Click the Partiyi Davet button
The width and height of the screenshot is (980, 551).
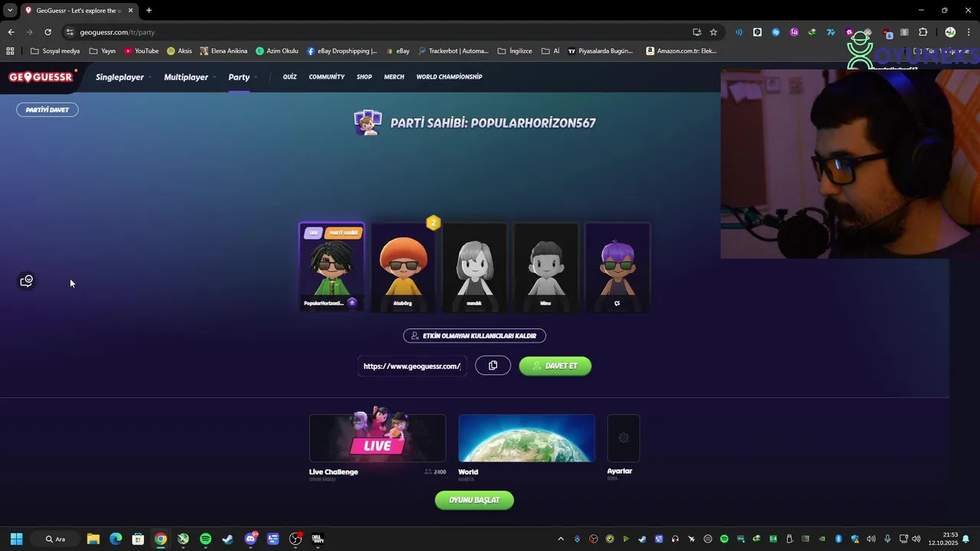(x=47, y=109)
